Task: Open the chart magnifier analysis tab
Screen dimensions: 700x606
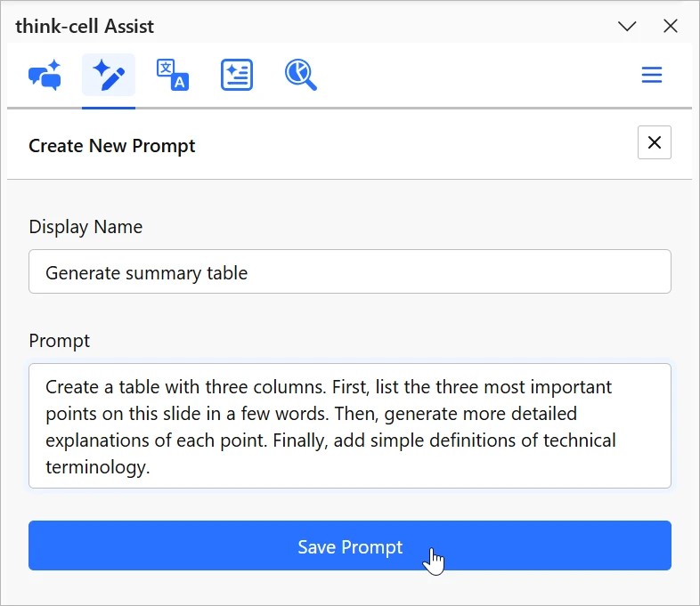Action: click(301, 75)
